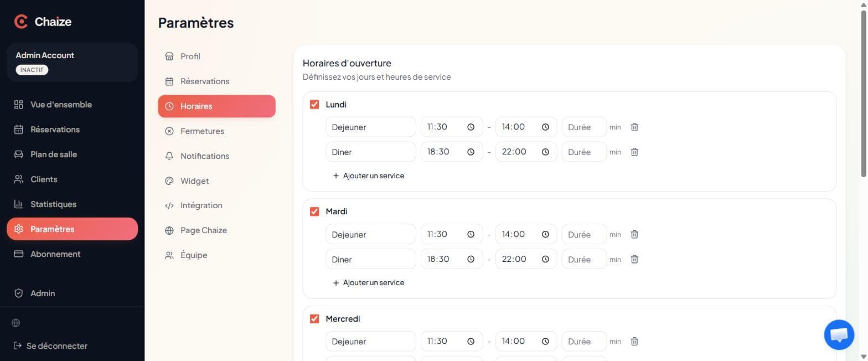Delete Mardi Dejeuner service with trash icon
The height and width of the screenshot is (361, 868).
[634, 234]
